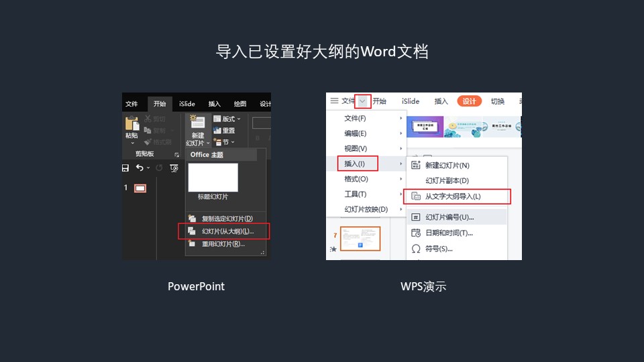This screenshot has height=362, width=644.
Task: Click the Start slideshow from beginning icon
Action: 174,168
